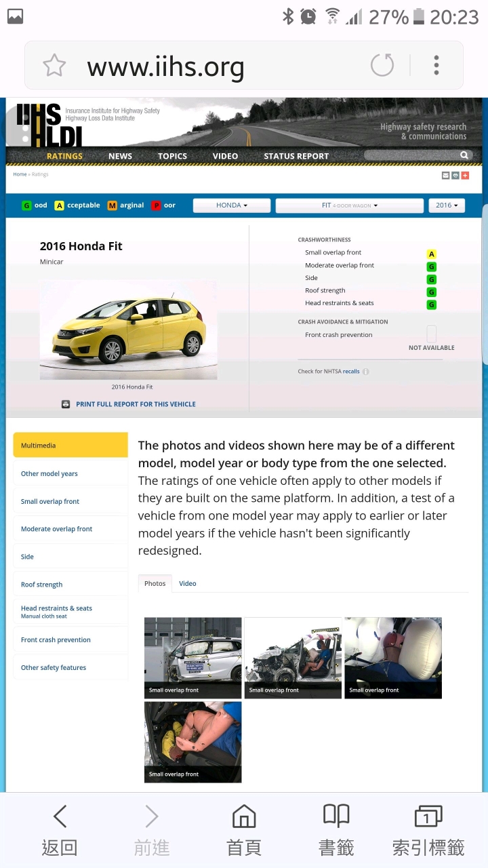The image size is (488, 868).
Task: Switch to the Photos tab
Action: point(155,583)
